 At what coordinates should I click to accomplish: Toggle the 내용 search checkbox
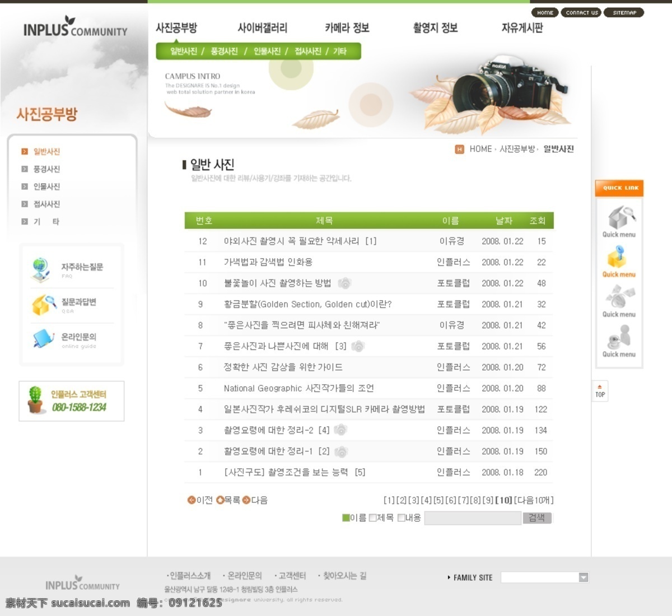(401, 518)
